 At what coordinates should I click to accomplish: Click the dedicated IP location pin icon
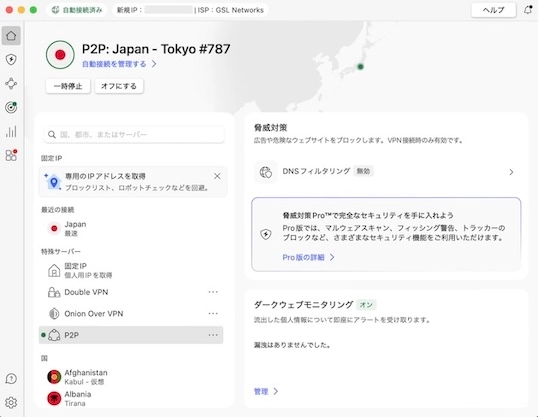point(53,182)
